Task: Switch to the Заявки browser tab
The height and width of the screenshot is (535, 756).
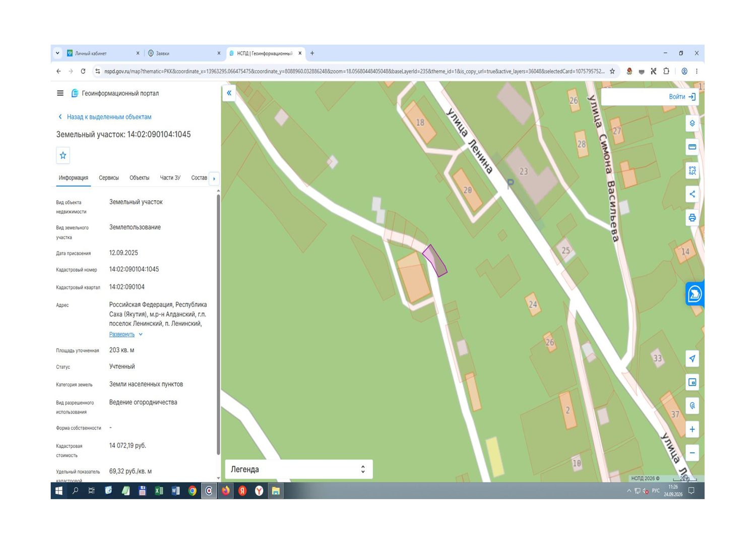Action: (183, 53)
